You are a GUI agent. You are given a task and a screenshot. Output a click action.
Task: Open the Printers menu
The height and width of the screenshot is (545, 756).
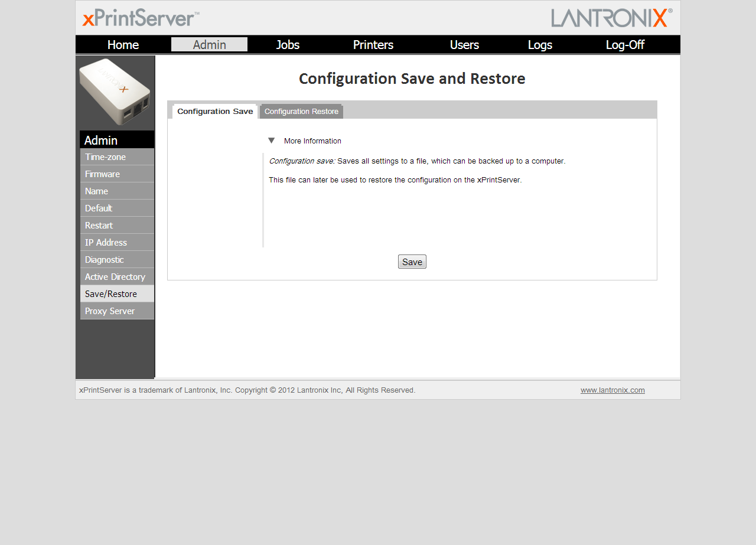373,45
